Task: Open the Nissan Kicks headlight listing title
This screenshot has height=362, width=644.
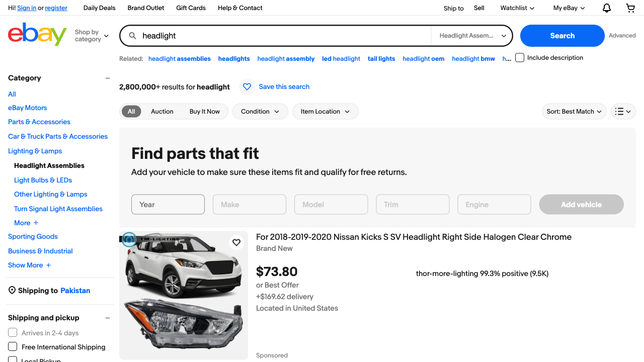Action: click(414, 237)
